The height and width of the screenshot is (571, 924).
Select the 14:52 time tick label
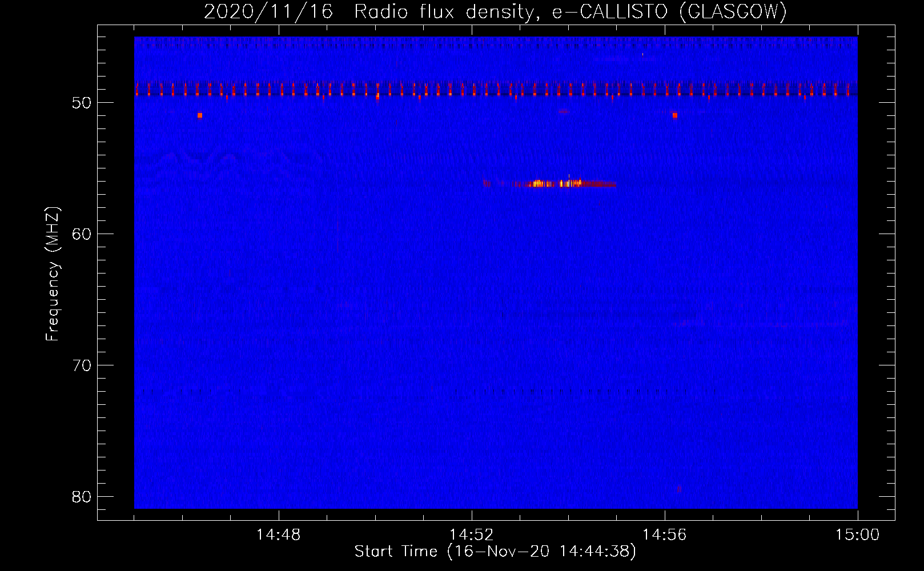click(x=472, y=535)
